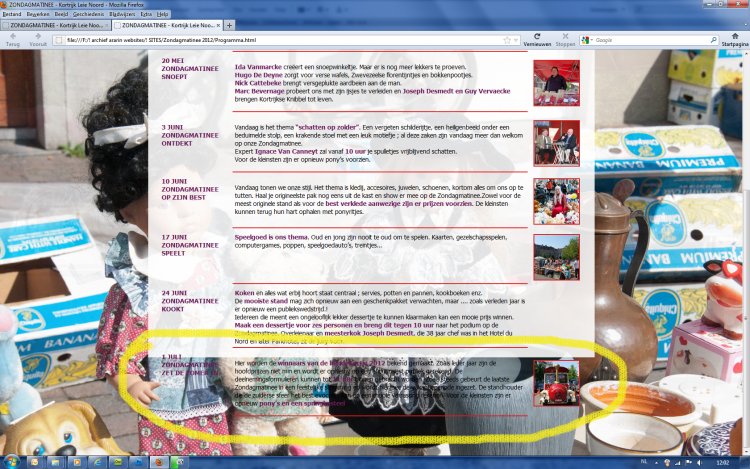Viewport: 750px width, 469px height.
Task: Open the Help menu
Action: click(163, 14)
